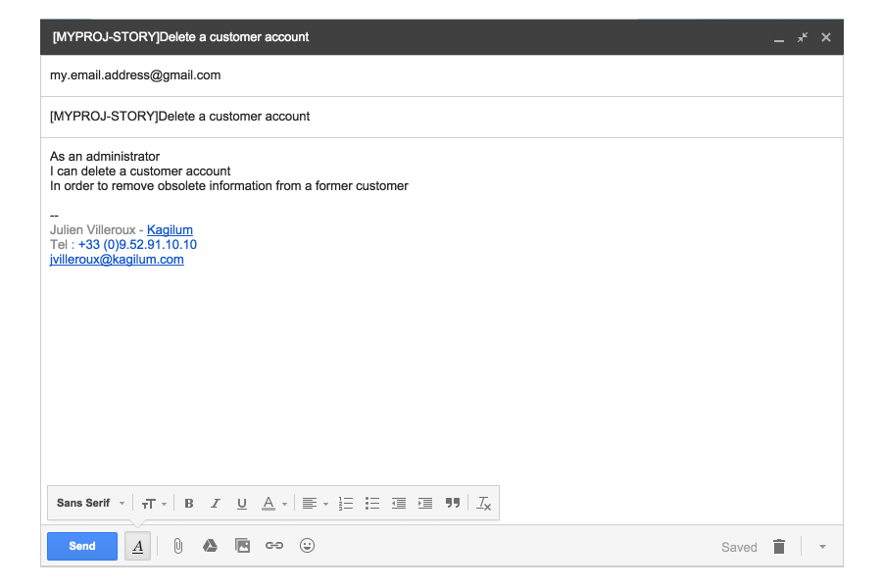This screenshot has width=882, height=588.
Task: Insert files using Google Drive
Action: point(210,545)
